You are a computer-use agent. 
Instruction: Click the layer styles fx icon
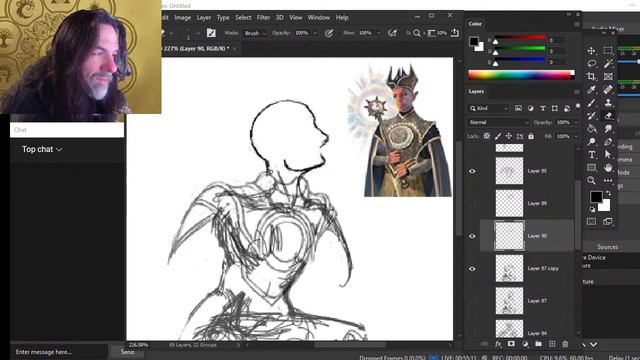(x=498, y=344)
